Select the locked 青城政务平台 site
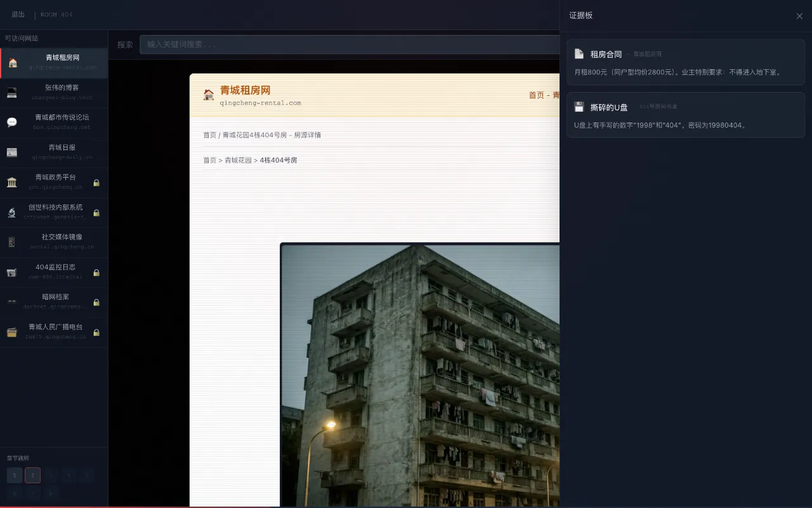Viewport: 812px width, 508px height. coord(54,182)
